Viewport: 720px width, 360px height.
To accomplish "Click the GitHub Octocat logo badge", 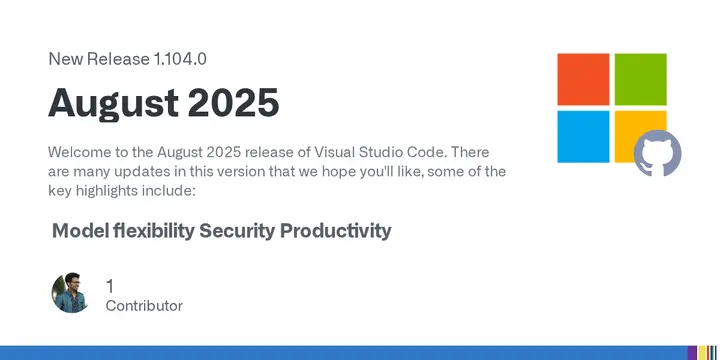I will 657,153.
